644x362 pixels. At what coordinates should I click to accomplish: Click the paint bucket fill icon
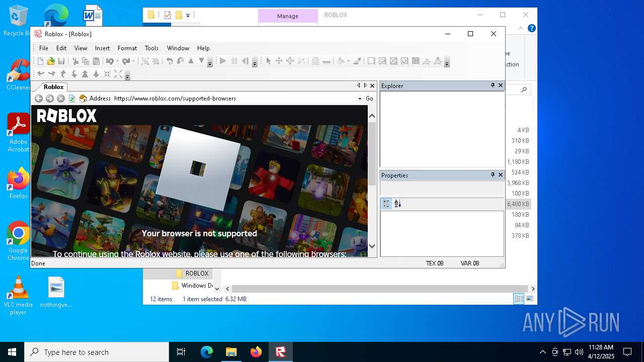point(341,61)
